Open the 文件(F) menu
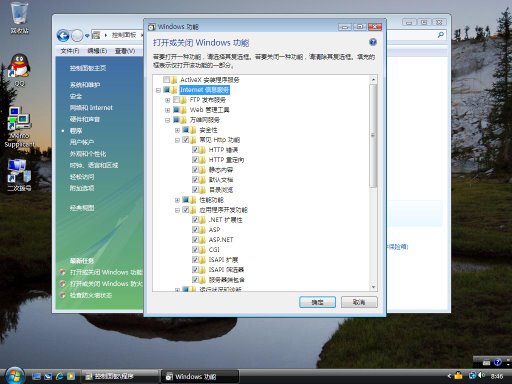Screen dimensions: 512x384 (70, 51)
